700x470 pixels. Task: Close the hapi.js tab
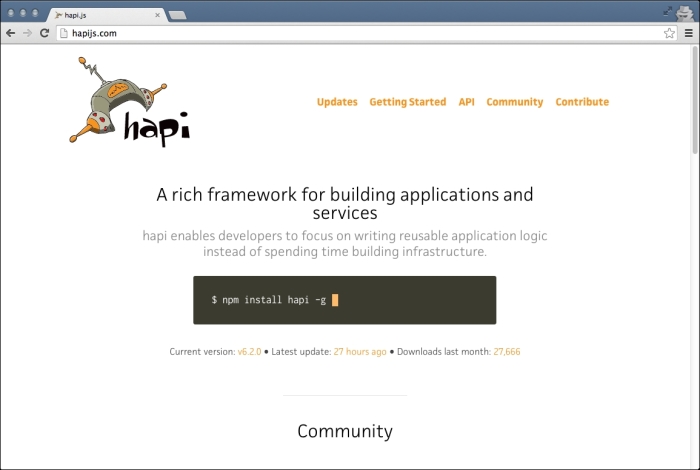click(157, 15)
